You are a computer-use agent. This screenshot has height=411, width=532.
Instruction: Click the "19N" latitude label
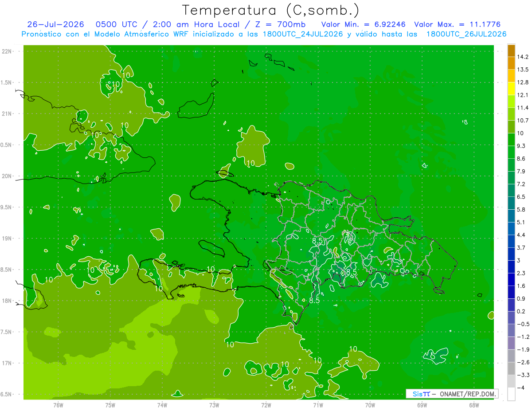[7, 239]
